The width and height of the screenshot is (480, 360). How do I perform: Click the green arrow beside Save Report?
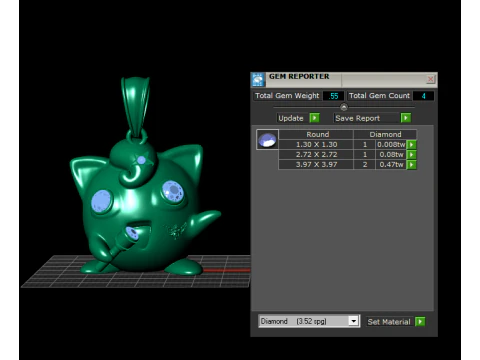point(406,118)
